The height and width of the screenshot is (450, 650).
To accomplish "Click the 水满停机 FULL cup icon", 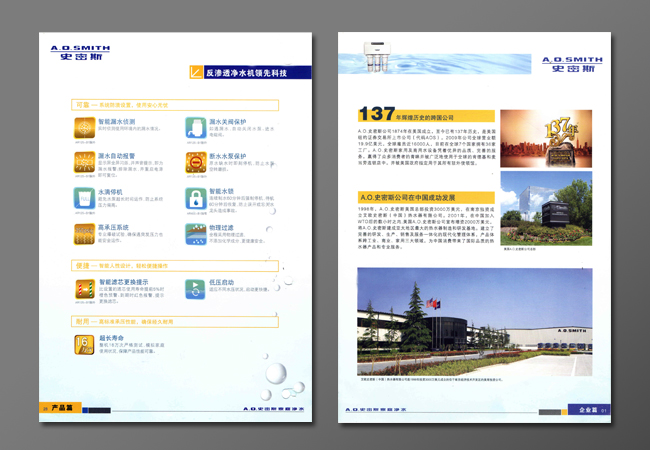I will pos(85,198).
